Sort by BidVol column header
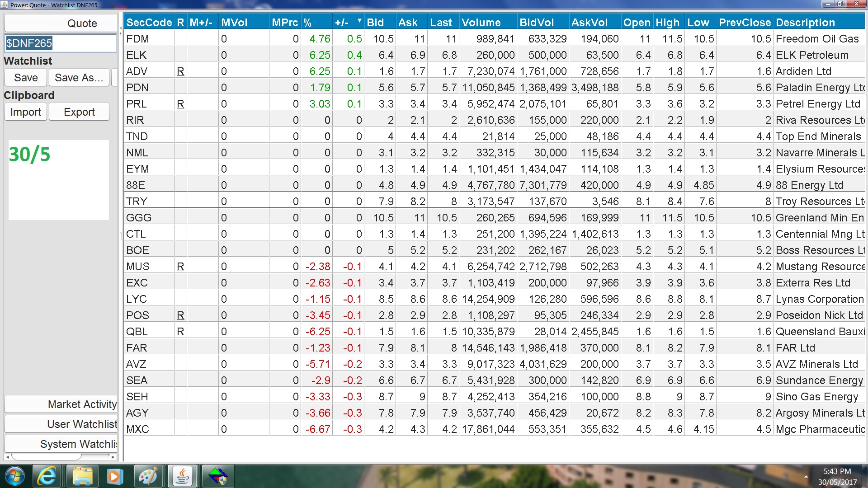 point(542,23)
